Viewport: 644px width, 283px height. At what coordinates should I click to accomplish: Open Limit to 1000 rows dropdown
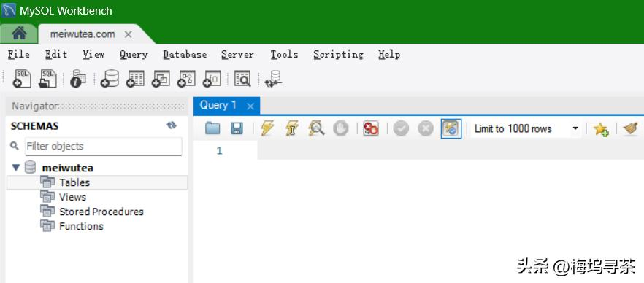pyautogui.click(x=526, y=129)
